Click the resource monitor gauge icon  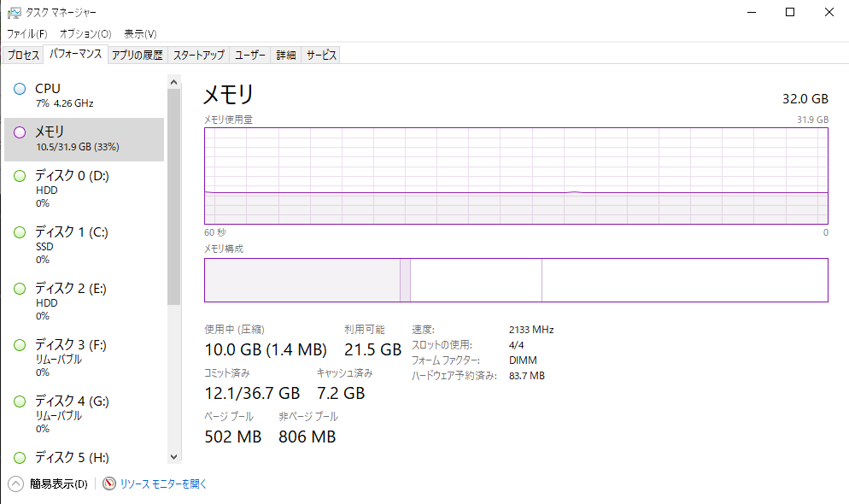(x=108, y=483)
